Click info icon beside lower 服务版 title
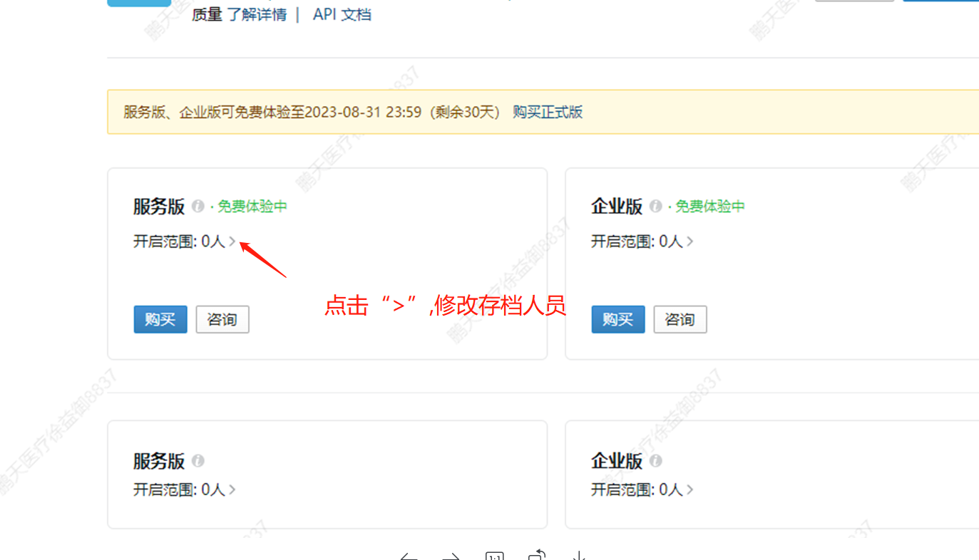The height and width of the screenshot is (560, 979). click(198, 461)
